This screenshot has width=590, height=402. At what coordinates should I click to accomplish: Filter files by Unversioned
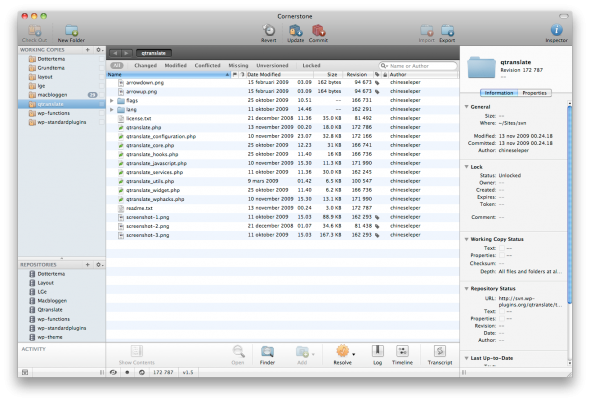pyautogui.click(x=272, y=65)
